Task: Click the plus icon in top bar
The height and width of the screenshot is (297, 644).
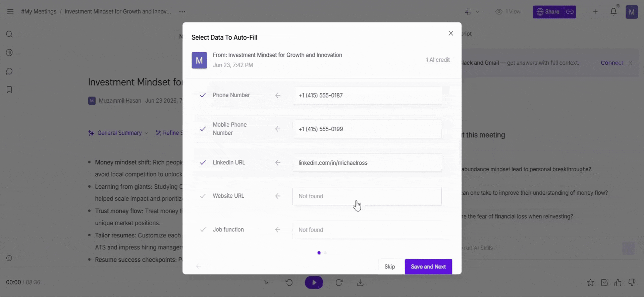Action: tap(595, 12)
